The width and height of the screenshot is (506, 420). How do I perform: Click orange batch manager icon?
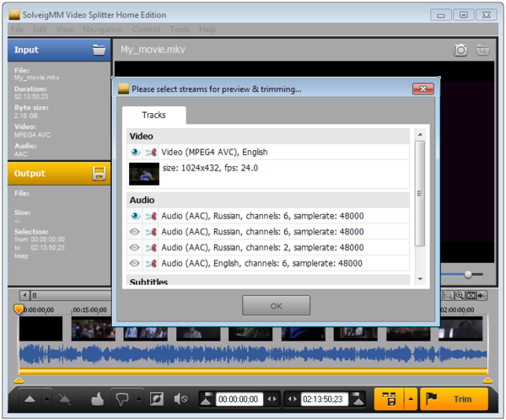coord(390,399)
